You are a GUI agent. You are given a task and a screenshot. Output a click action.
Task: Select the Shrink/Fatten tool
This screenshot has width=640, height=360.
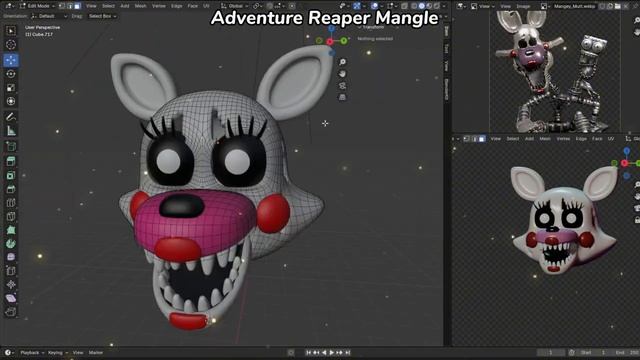point(11,284)
